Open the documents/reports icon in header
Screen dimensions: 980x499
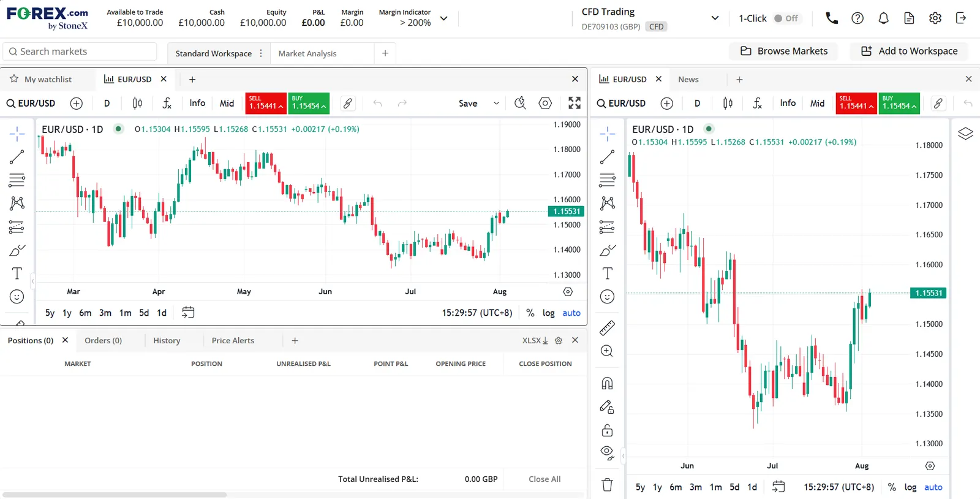pos(909,18)
